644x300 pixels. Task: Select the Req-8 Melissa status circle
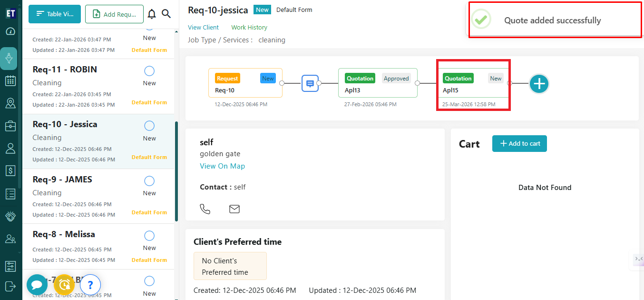coord(149,236)
